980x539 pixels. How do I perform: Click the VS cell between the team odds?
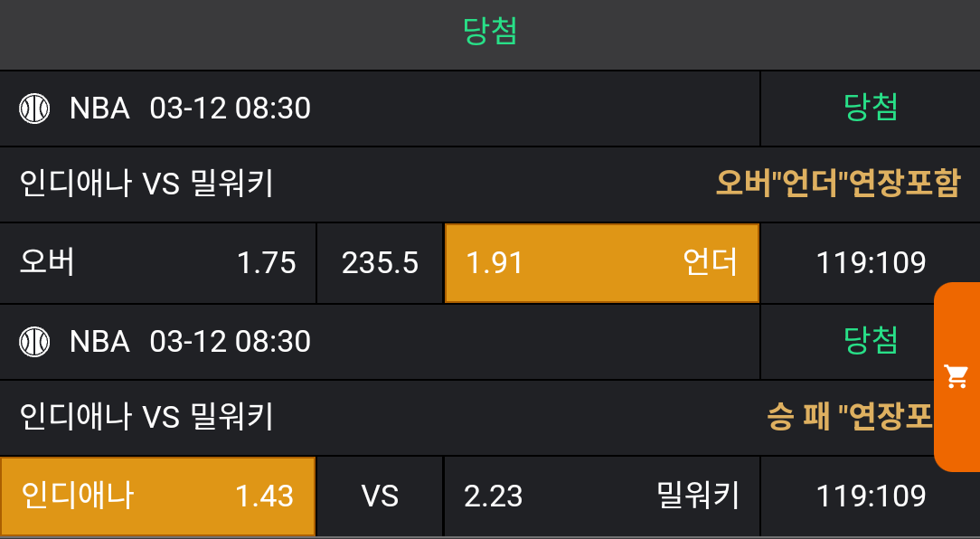point(380,496)
